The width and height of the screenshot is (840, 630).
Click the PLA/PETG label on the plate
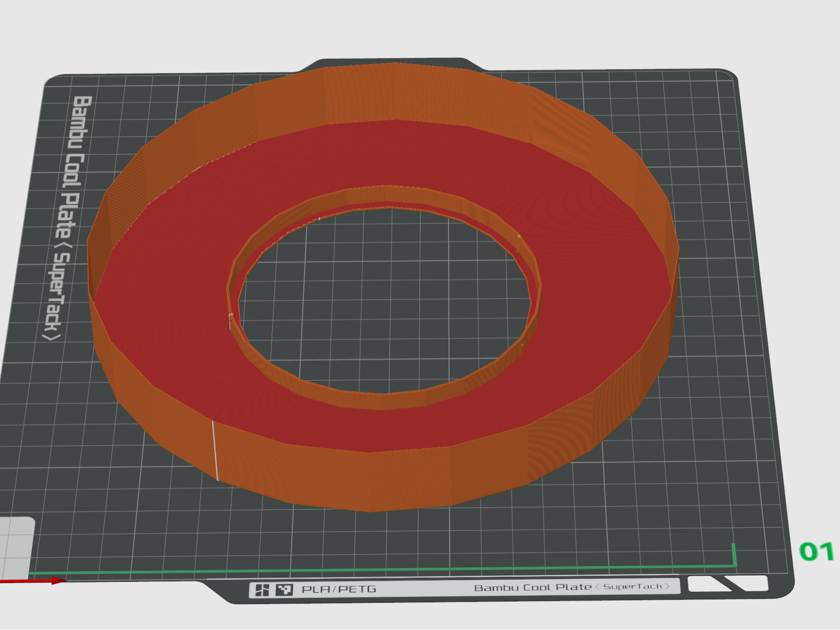point(339,589)
